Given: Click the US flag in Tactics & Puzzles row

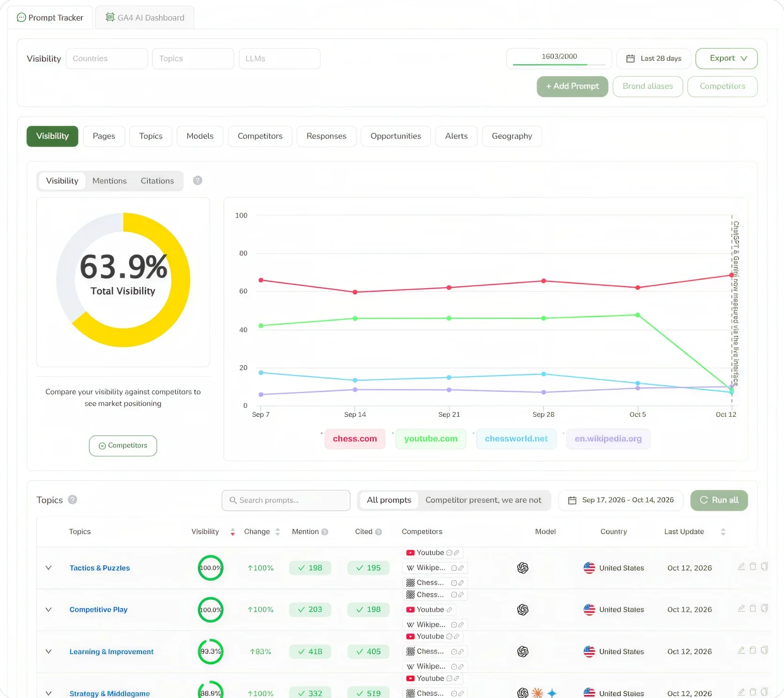Looking at the screenshot, I should (589, 568).
